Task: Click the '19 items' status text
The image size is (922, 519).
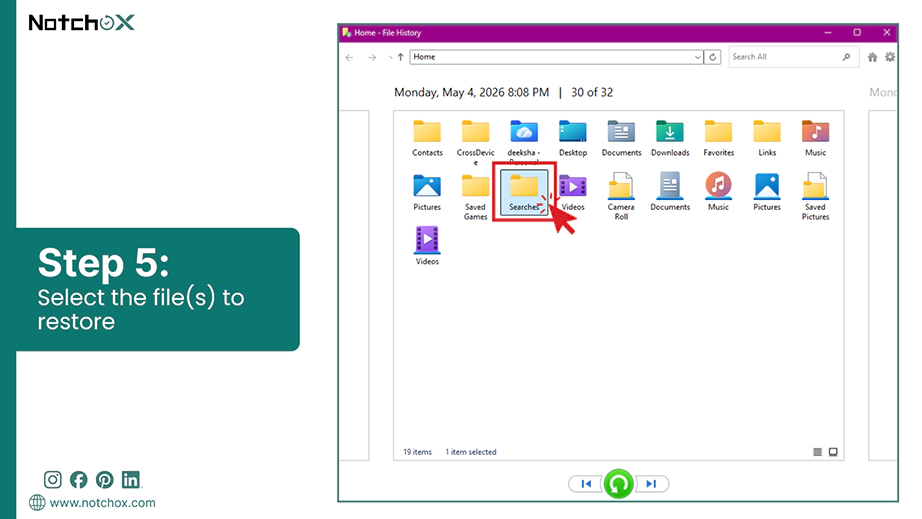Action: (x=417, y=452)
